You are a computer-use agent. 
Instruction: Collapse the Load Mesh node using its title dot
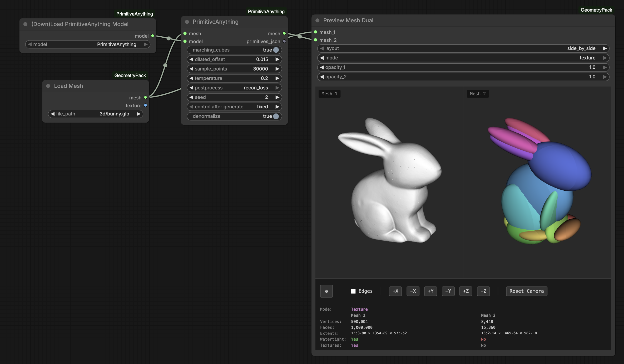click(x=48, y=86)
